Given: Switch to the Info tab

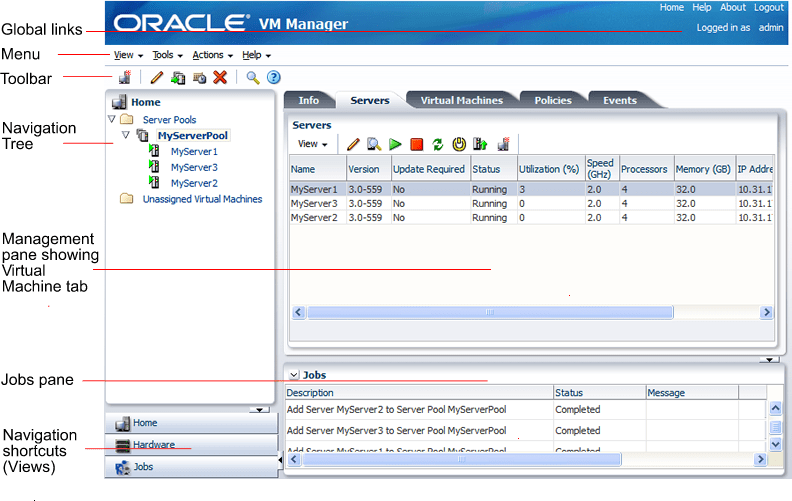Looking at the screenshot, I should [x=309, y=101].
